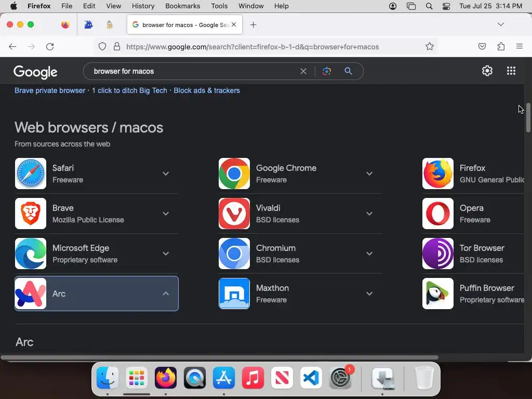Search by image with Google Lens
Image resolution: width=532 pixels, height=399 pixels.
[326, 71]
